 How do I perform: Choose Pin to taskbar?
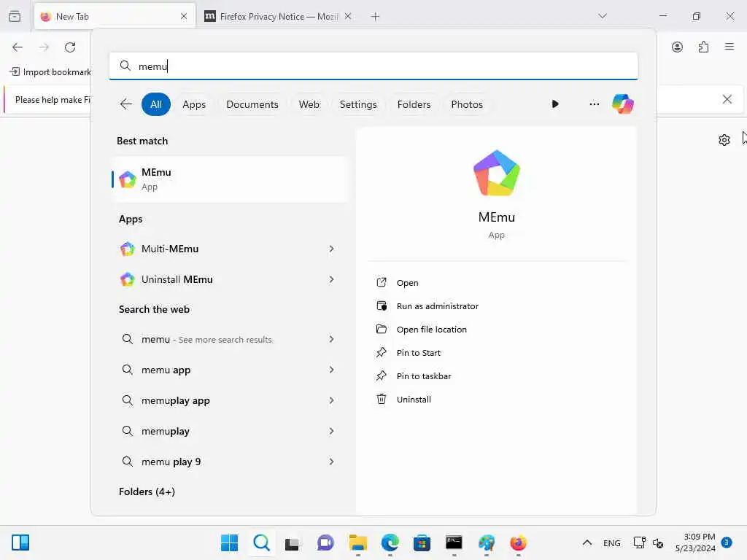point(424,376)
